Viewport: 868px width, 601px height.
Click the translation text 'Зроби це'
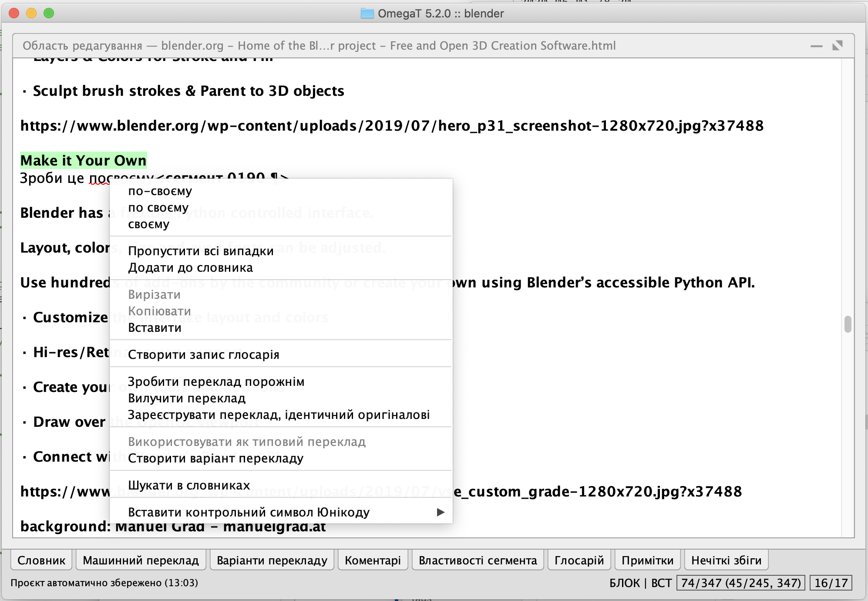click(x=52, y=178)
